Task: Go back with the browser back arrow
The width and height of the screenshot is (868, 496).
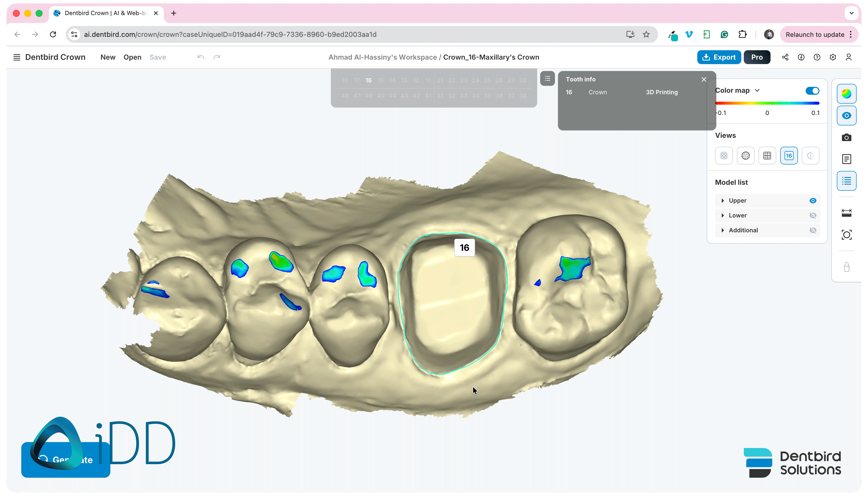Action: [17, 34]
